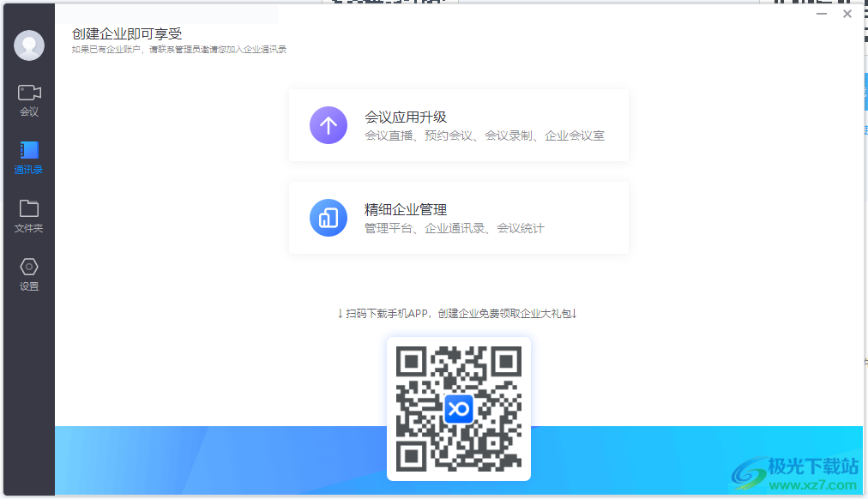
Task: Select the 通讯录 contacts tab
Action: (29, 159)
